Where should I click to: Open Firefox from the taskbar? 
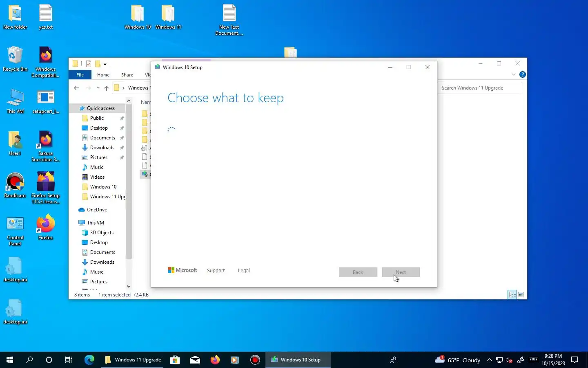pyautogui.click(x=215, y=360)
